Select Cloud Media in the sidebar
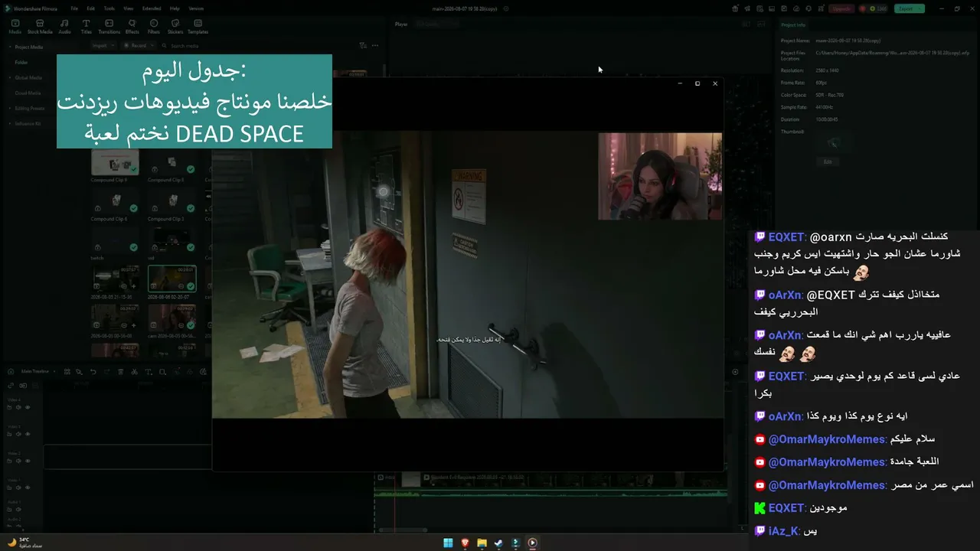This screenshot has height=551, width=980. (28, 93)
